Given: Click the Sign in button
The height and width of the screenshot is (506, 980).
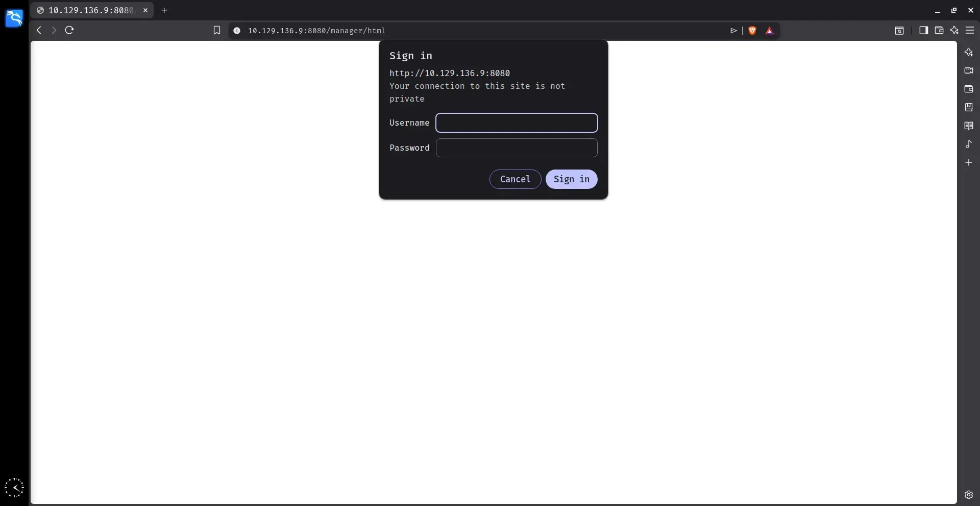Looking at the screenshot, I should coord(571,179).
